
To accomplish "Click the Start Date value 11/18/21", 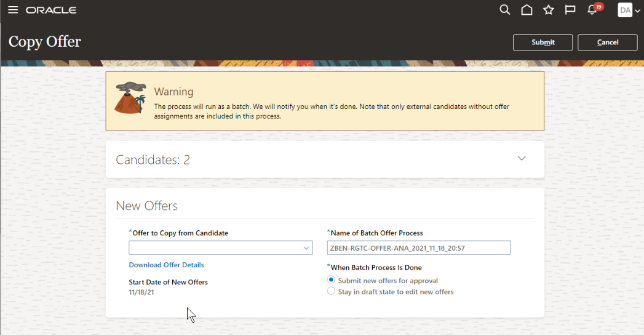I will [x=141, y=293].
